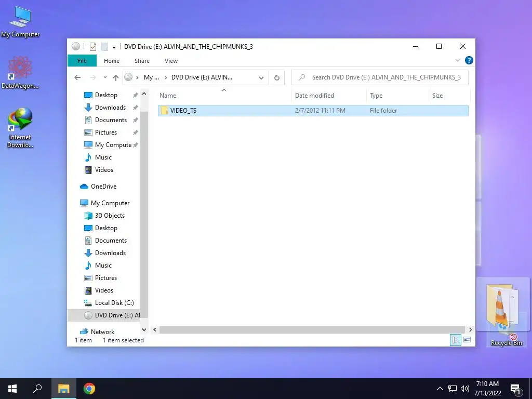Open Videos in Quick access
Screen dimensions: 532x399
[104, 170]
